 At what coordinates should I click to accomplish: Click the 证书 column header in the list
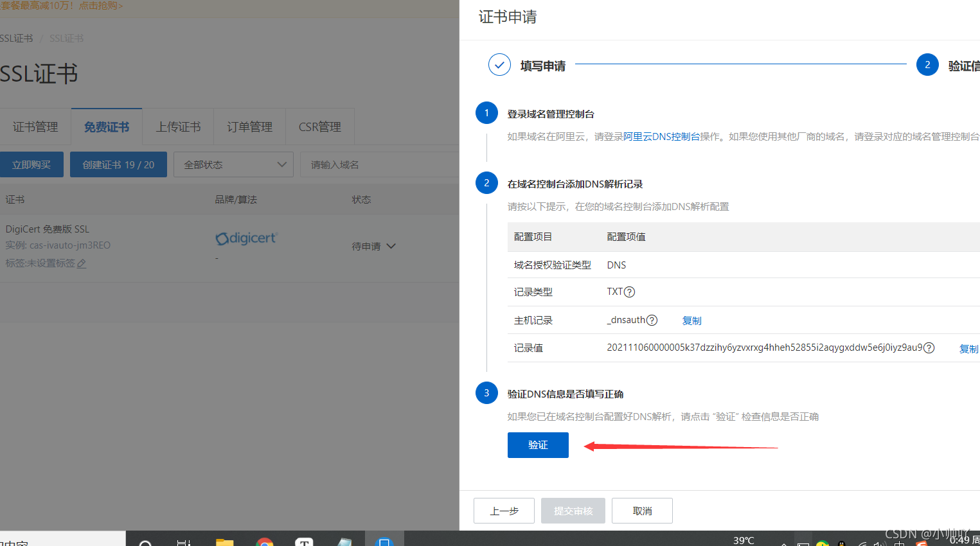tap(15, 200)
